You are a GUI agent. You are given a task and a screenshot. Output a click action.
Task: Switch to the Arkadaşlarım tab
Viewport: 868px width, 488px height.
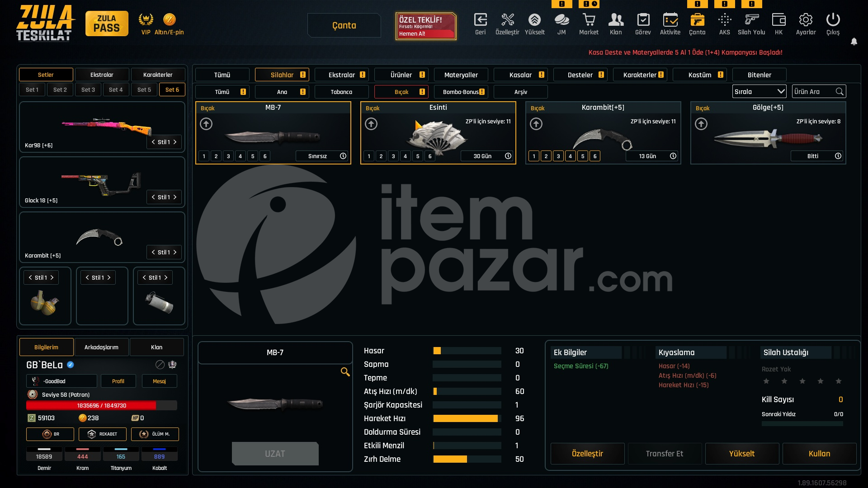pyautogui.click(x=101, y=347)
